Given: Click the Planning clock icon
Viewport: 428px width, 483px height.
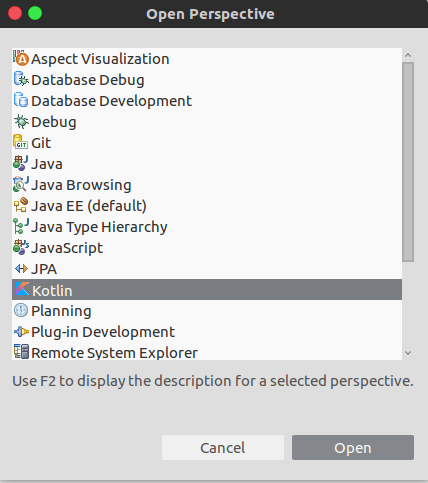Looking at the screenshot, I should [21, 310].
